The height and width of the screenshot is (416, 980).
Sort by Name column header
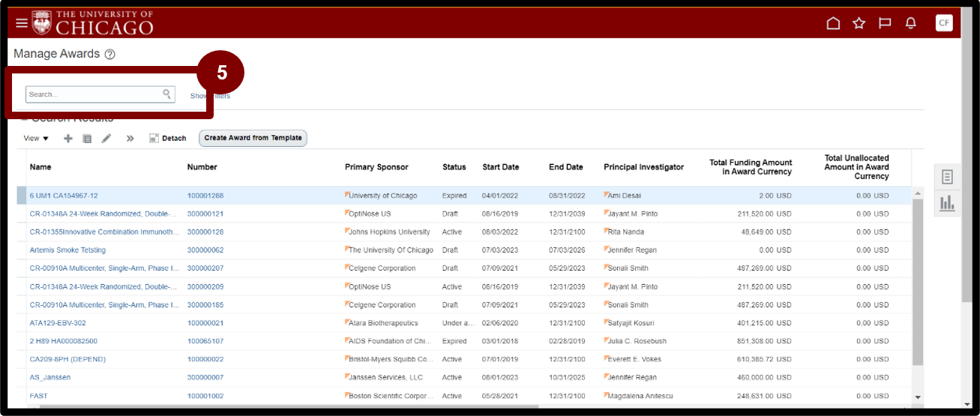(x=40, y=167)
